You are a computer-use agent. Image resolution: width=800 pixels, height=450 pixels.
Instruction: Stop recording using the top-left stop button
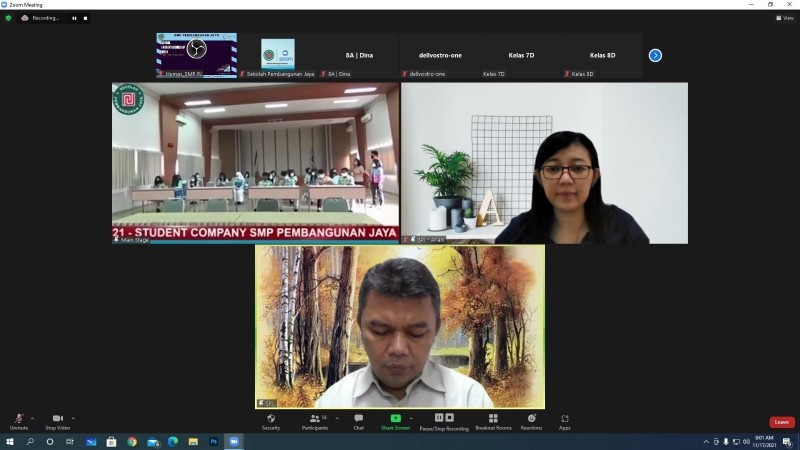(x=85, y=18)
